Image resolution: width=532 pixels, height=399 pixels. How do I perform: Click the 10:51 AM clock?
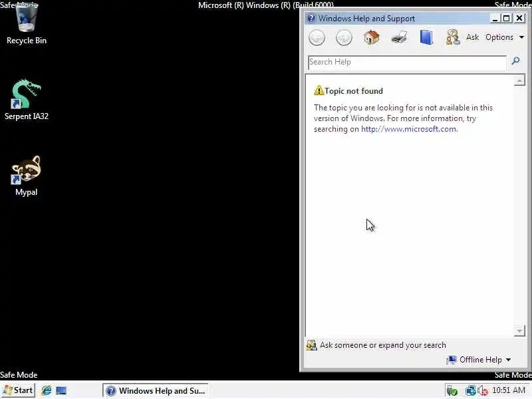pyautogui.click(x=509, y=390)
